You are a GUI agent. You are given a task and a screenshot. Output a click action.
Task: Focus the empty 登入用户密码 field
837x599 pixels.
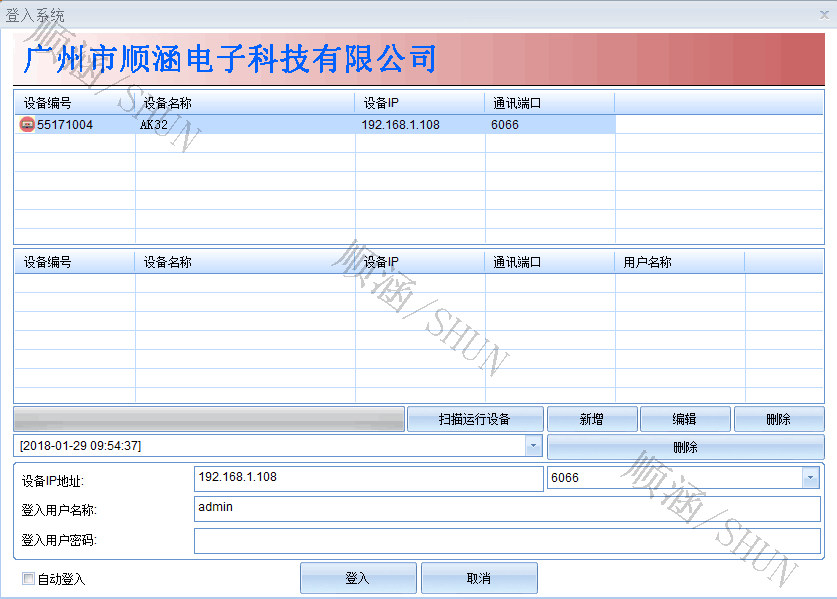coord(507,541)
